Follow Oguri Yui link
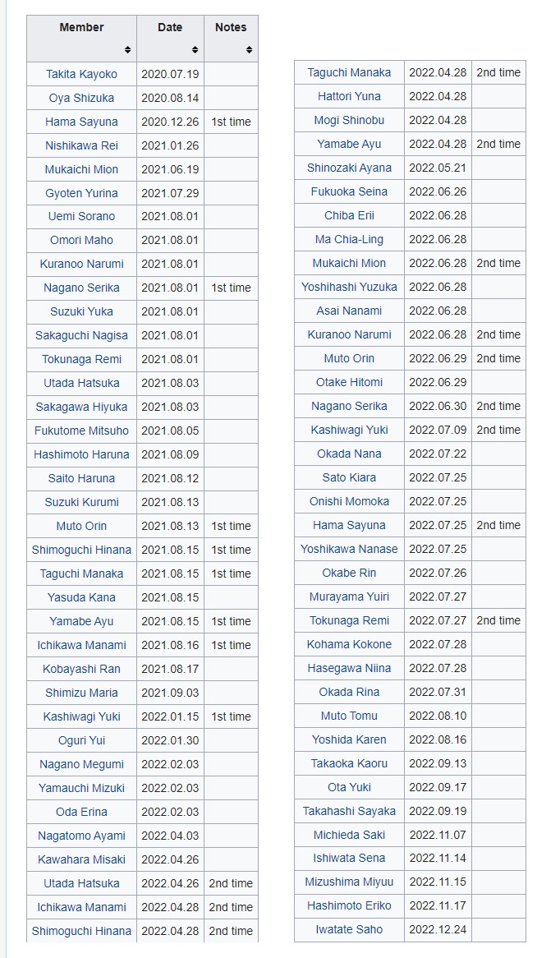The height and width of the screenshot is (958, 560). 81,740
